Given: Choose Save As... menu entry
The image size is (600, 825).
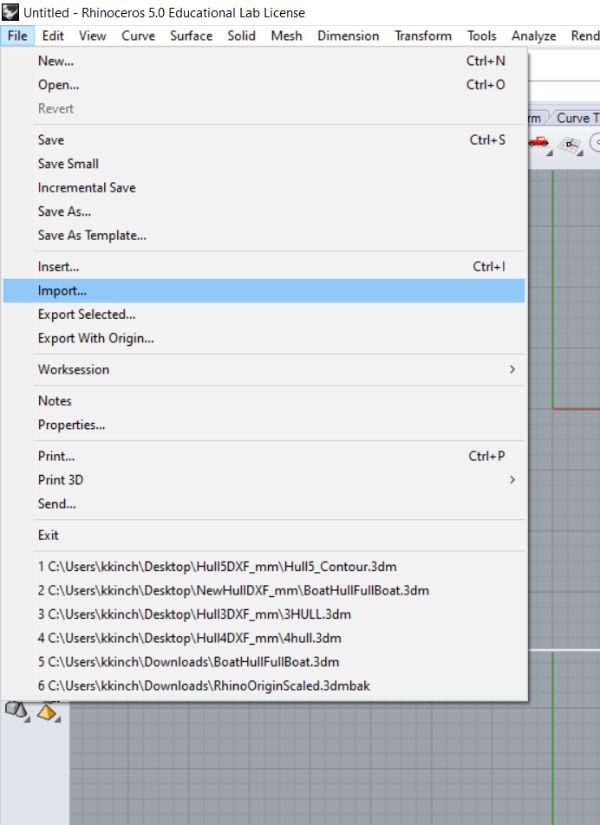Looking at the screenshot, I should click(264, 212).
